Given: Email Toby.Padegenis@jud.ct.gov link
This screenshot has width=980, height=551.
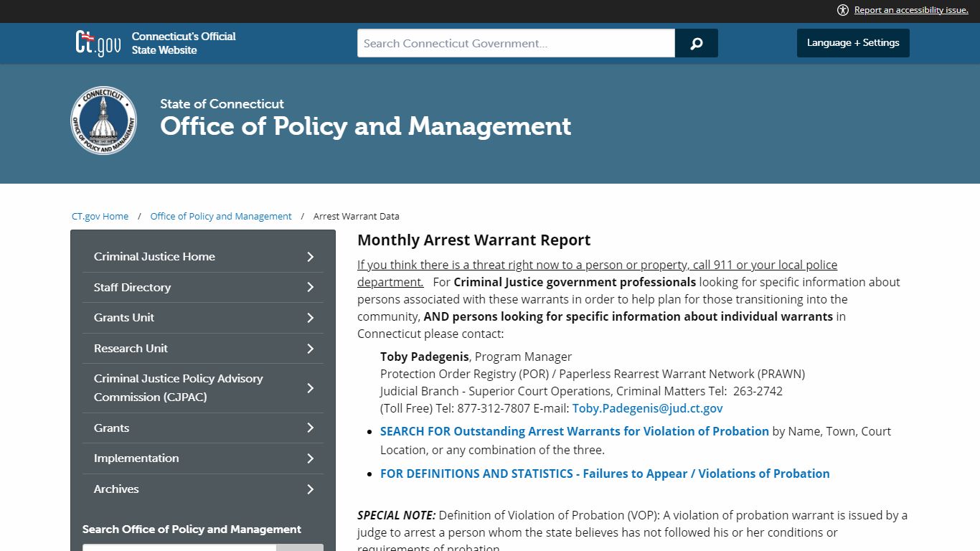Looking at the screenshot, I should [x=648, y=408].
